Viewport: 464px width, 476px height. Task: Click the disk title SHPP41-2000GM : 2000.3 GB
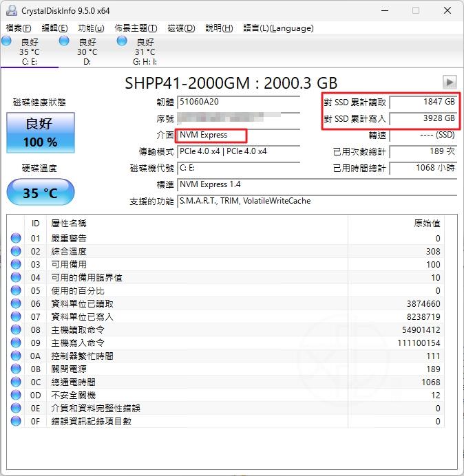[231, 83]
